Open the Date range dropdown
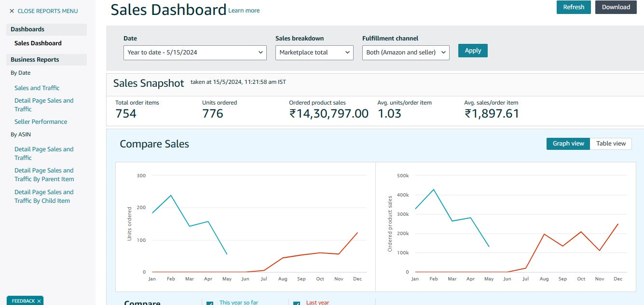This screenshot has height=305, width=644. click(195, 53)
